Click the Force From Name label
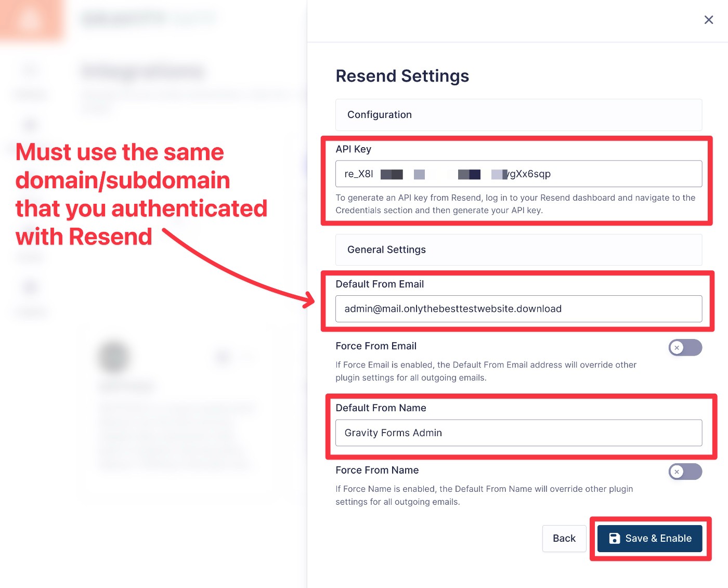 click(x=377, y=471)
